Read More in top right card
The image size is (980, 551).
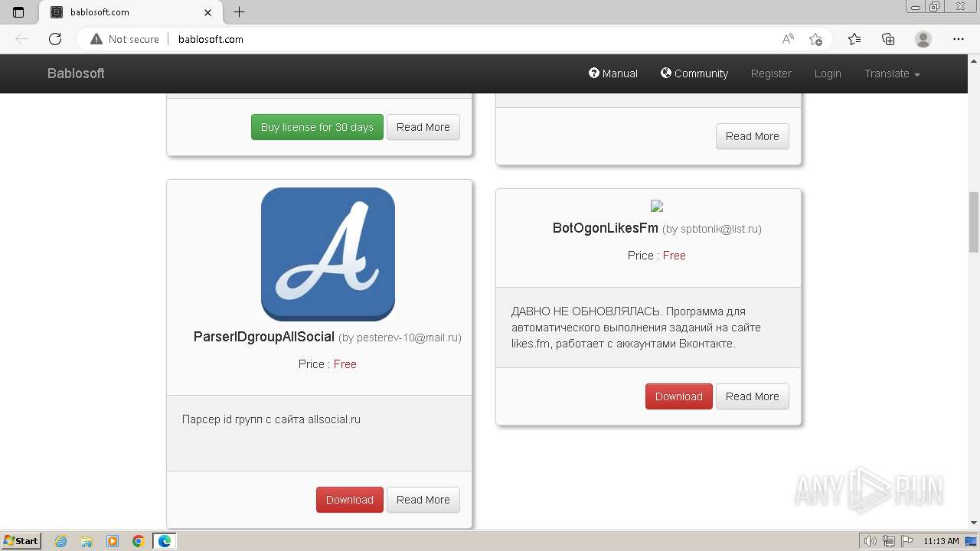point(753,136)
